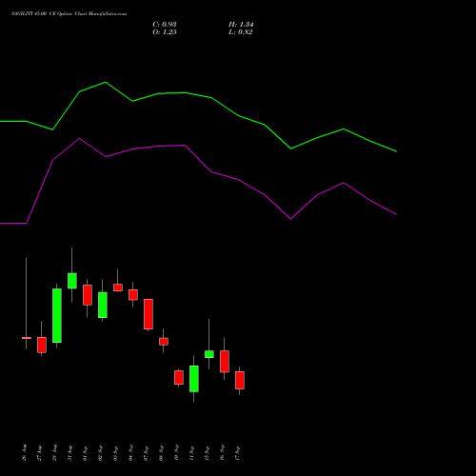Click the 04 Sep date label
Viewport: 476px width, 476px height.
click(x=131, y=452)
